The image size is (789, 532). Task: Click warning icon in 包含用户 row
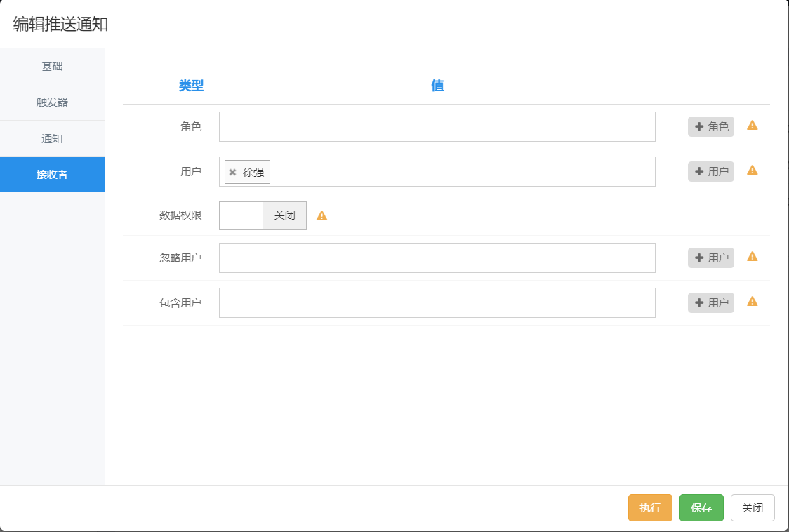(x=752, y=302)
